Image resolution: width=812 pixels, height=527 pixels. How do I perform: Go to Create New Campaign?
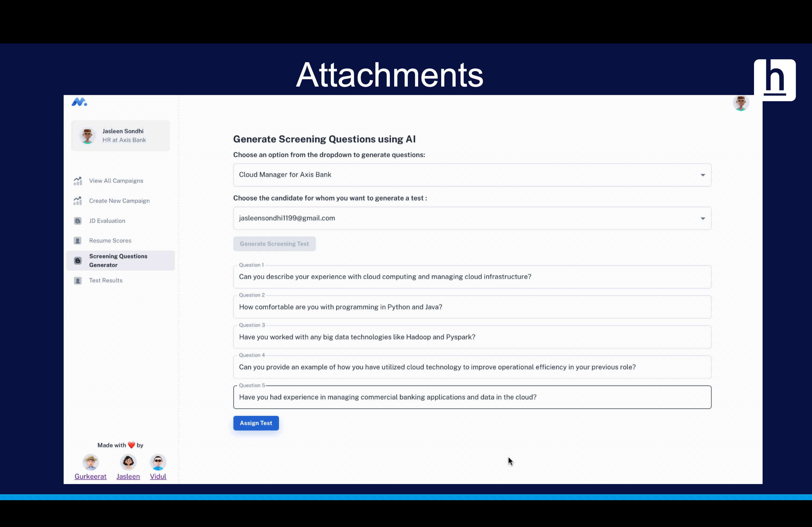[x=121, y=201]
